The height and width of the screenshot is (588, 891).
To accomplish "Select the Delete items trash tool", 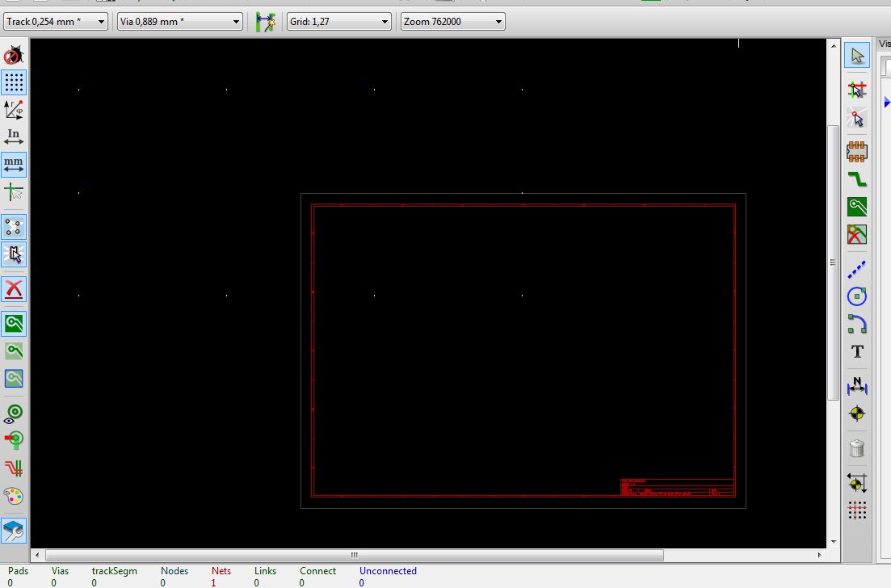I will (857, 447).
